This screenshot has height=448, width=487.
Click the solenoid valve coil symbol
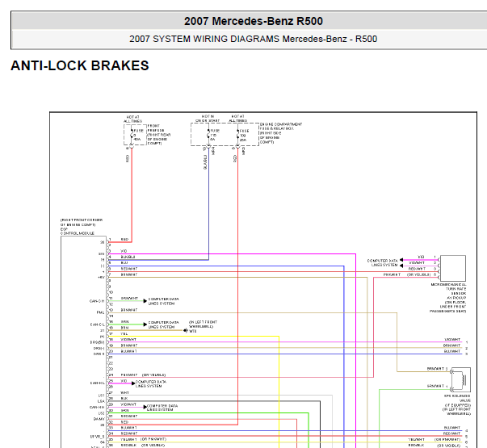[464, 379]
